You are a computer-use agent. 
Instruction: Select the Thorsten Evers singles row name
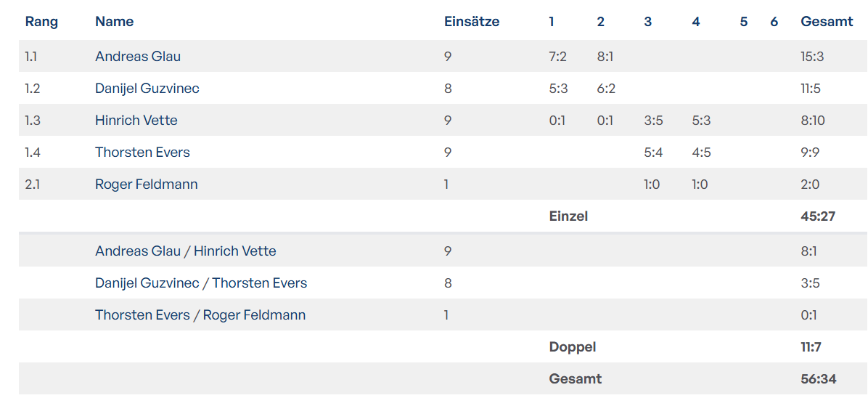[142, 153]
